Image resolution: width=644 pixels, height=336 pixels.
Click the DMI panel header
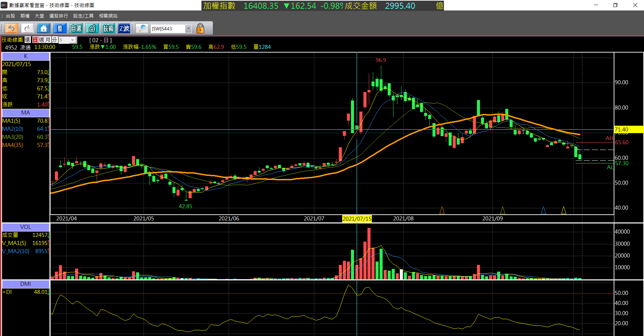click(26, 284)
